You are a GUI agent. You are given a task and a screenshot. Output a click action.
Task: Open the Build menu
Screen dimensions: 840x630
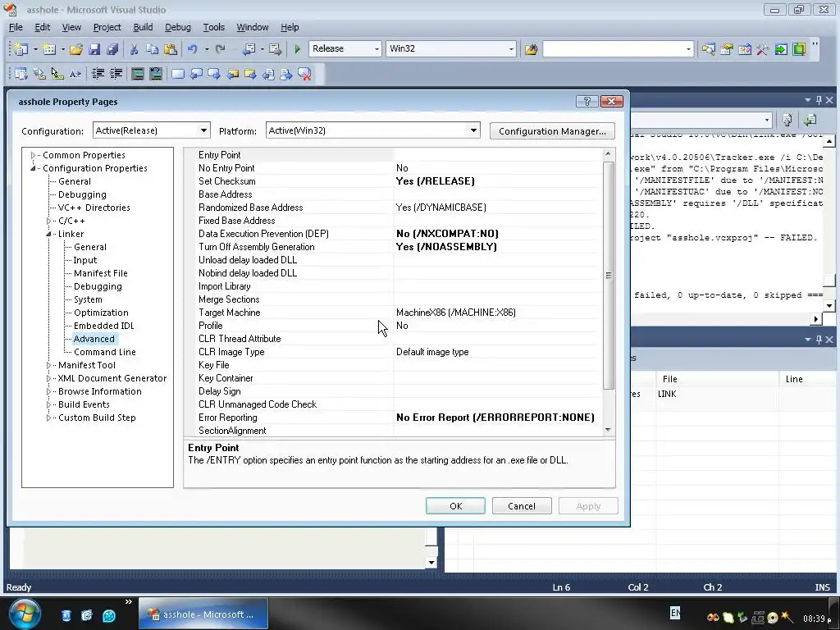click(x=143, y=27)
